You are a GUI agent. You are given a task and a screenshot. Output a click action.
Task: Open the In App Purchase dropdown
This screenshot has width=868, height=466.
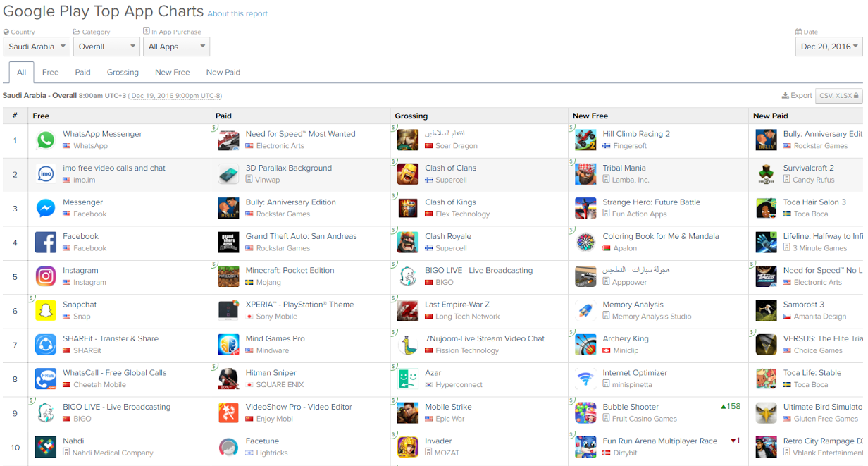(176, 47)
